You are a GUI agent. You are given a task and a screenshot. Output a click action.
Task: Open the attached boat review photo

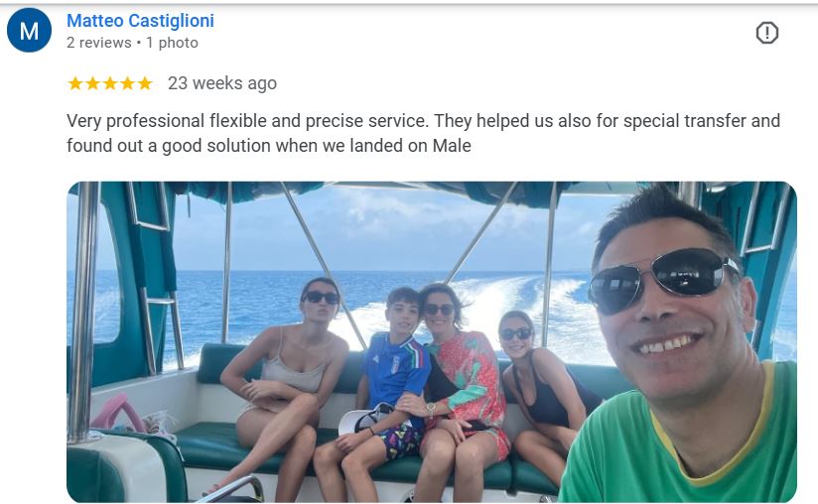[432, 342]
